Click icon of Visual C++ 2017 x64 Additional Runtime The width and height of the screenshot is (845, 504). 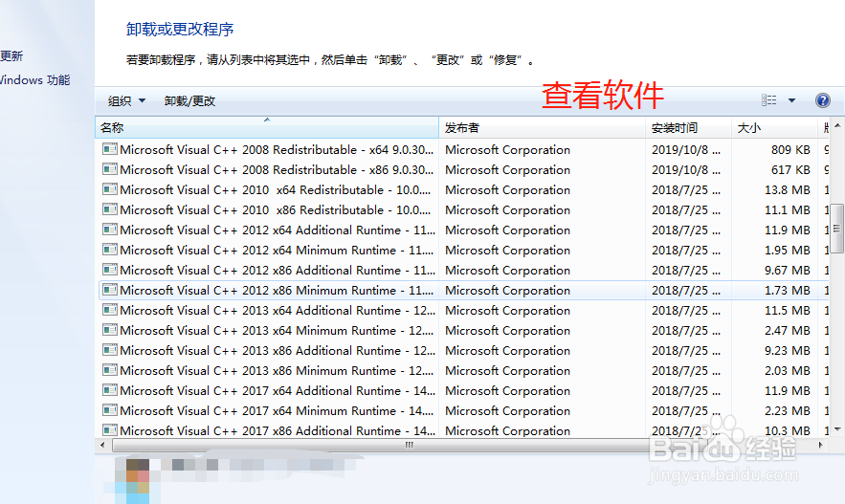click(110, 390)
